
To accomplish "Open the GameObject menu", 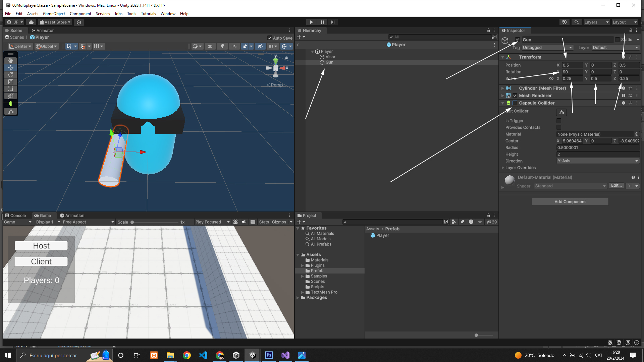I will pos(54,14).
